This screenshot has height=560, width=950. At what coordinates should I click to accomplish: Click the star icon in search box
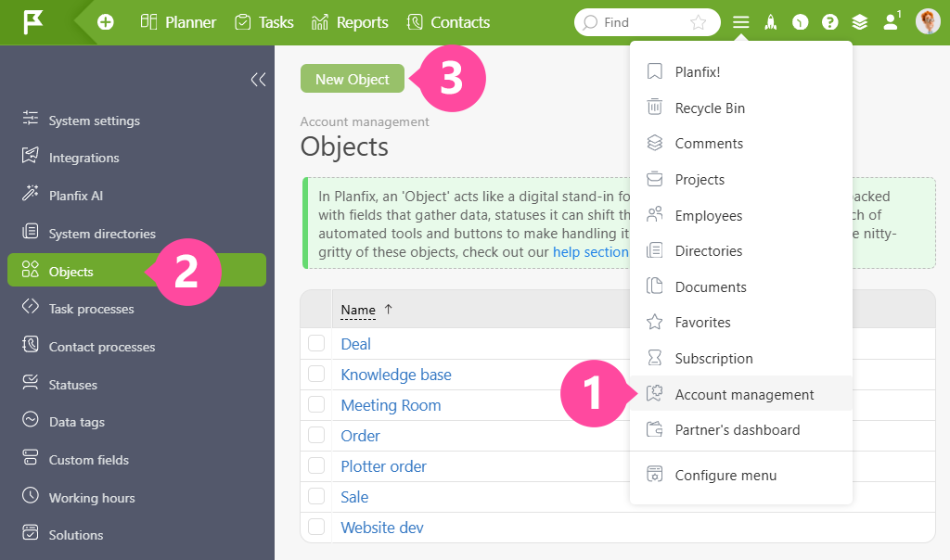click(698, 22)
